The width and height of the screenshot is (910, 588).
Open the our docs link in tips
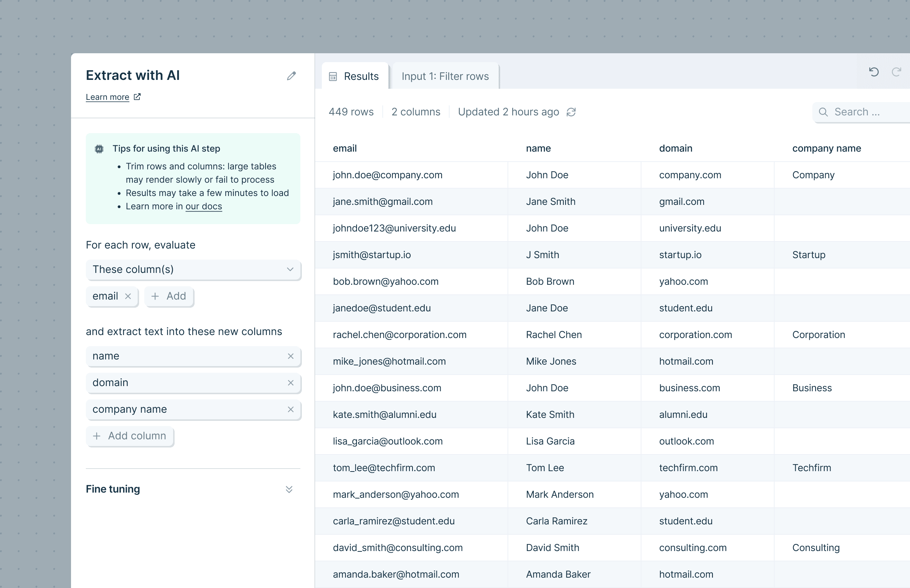coord(203,206)
